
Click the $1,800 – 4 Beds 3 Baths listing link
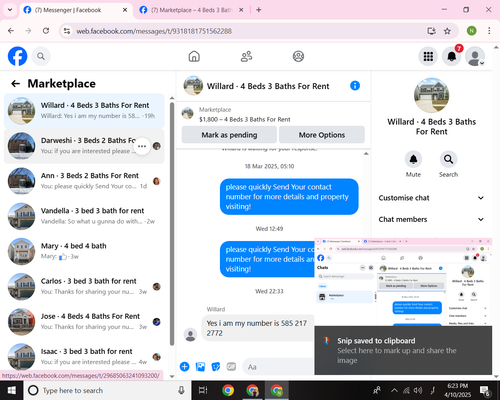tap(245, 119)
